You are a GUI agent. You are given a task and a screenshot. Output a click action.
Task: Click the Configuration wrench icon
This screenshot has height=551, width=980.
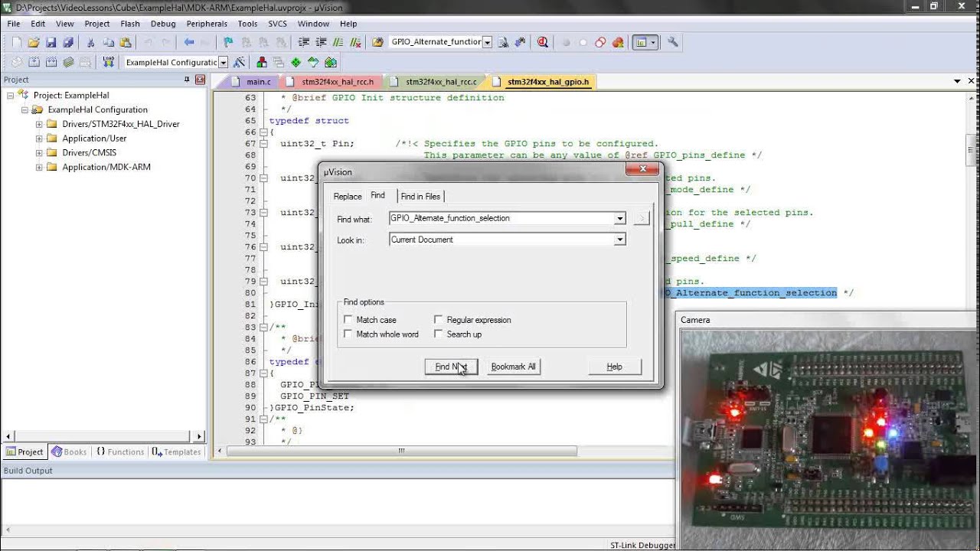coord(673,43)
